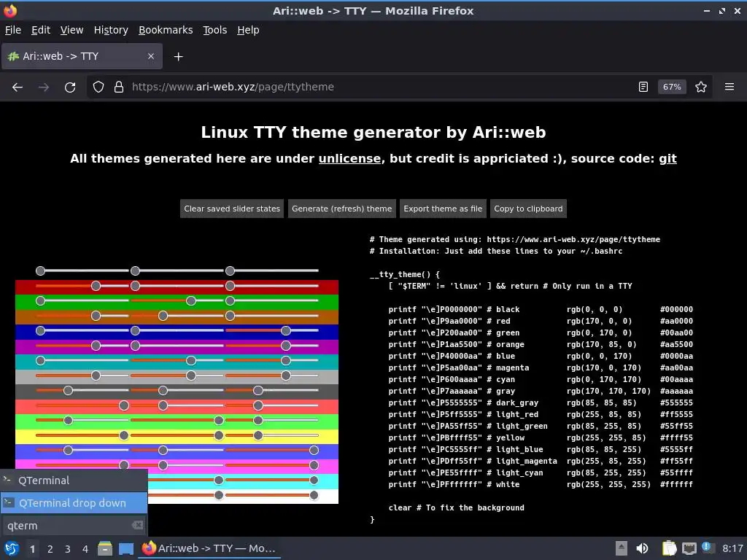The width and height of the screenshot is (747, 560).
Task: Open the History menu
Action: pyautogui.click(x=111, y=30)
